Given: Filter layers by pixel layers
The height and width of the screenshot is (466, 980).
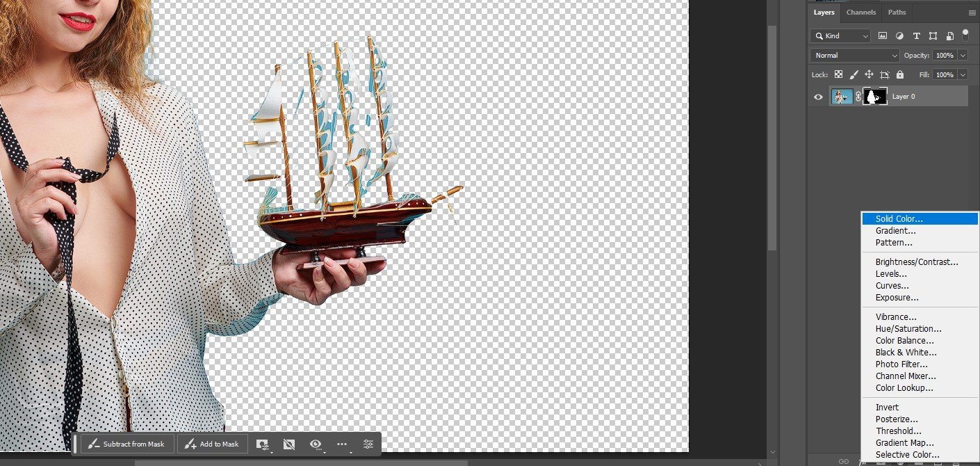Looking at the screenshot, I should (x=883, y=35).
